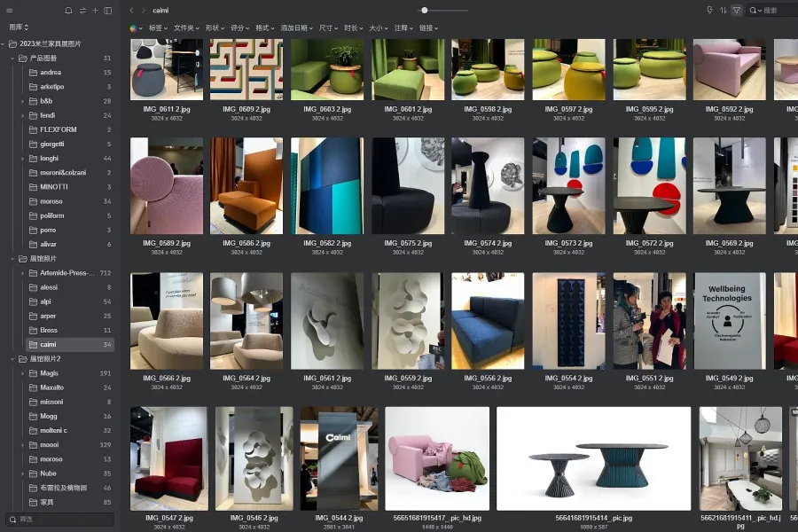Go back with the left arrow

click(x=131, y=10)
